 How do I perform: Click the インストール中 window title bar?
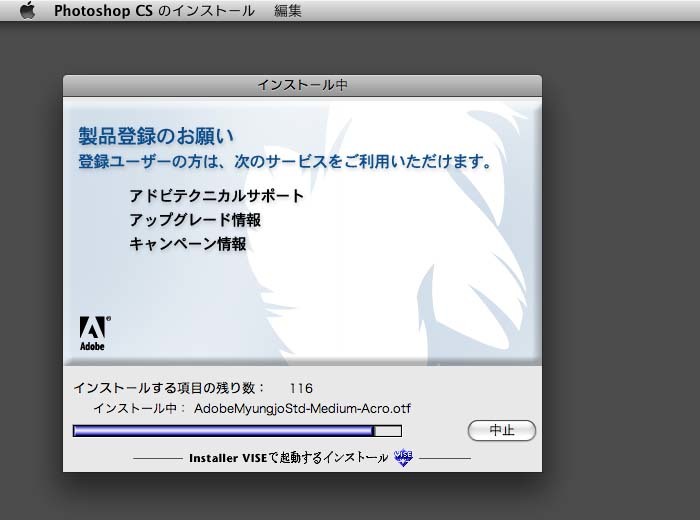[x=302, y=85]
